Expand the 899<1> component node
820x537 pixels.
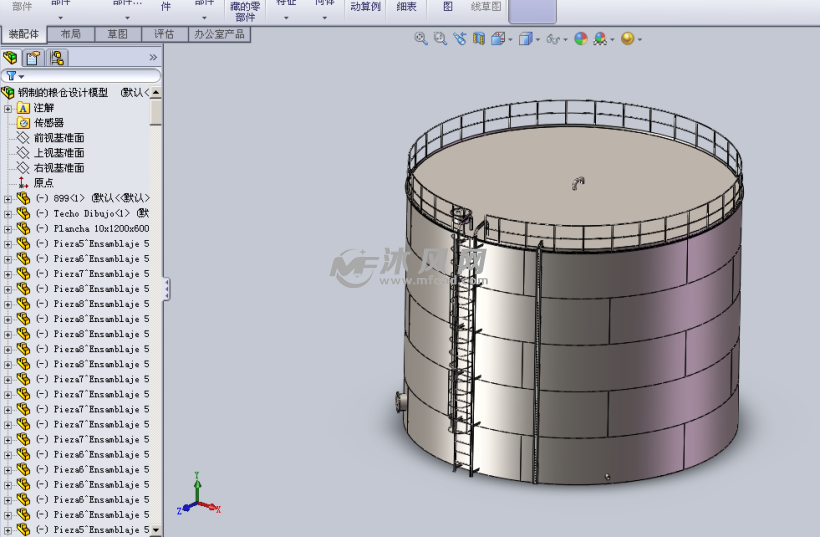point(8,199)
